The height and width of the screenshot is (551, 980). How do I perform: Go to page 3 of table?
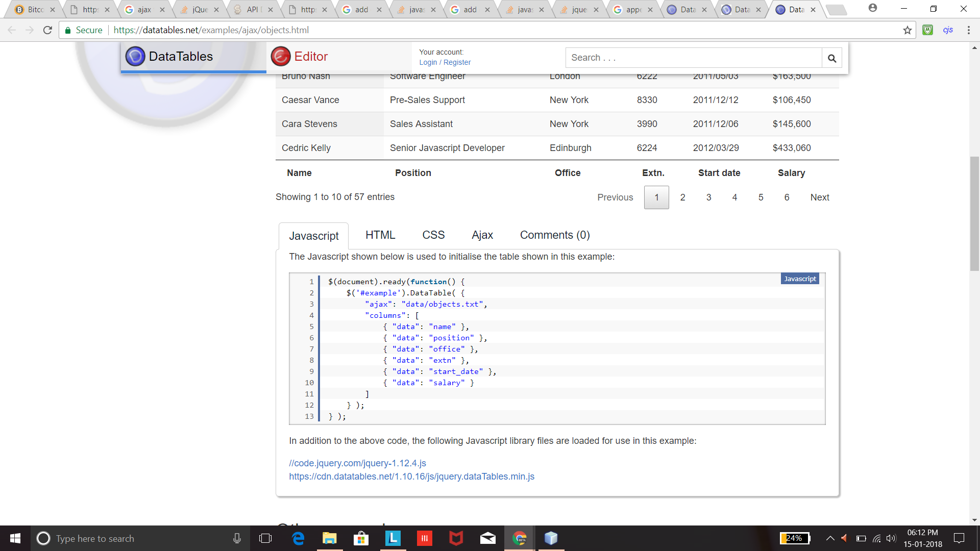(708, 197)
